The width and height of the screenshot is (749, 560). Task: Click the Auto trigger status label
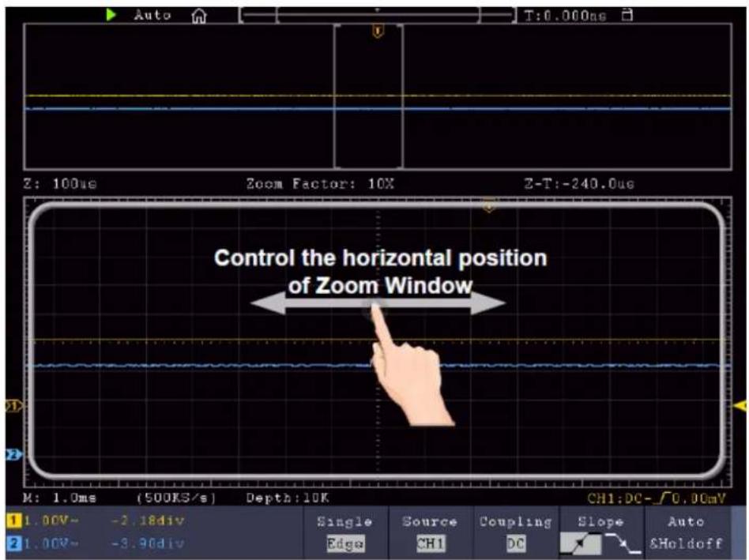point(152,15)
